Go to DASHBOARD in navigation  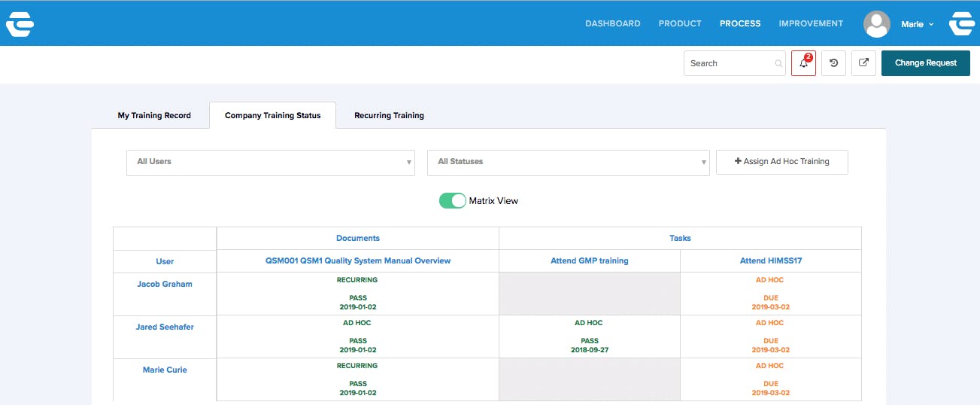(613, 24)
